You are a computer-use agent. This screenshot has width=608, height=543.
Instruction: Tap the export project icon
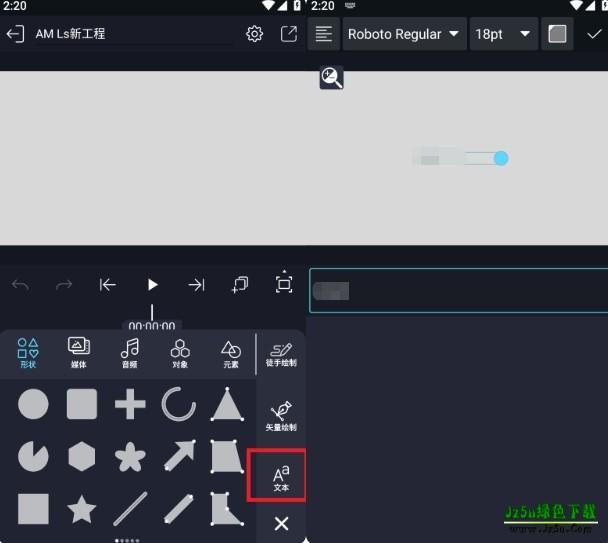pos(289,34)
